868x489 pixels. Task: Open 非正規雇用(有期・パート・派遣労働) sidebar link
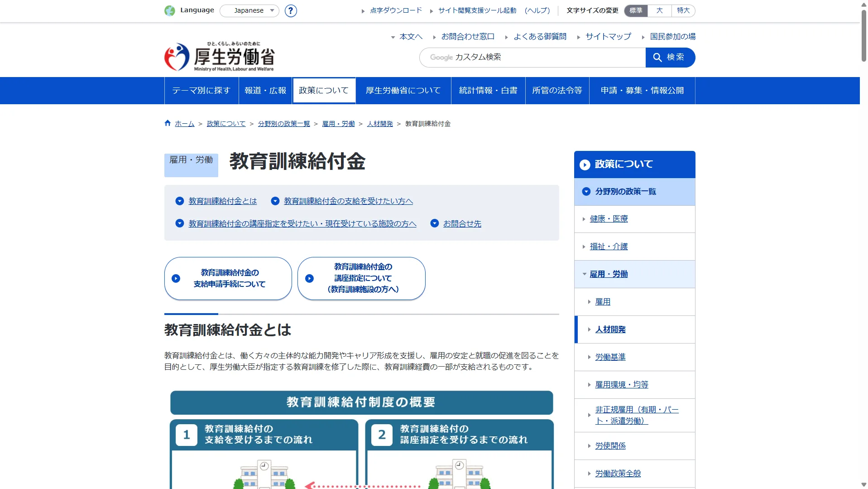[x=637, y=415]
